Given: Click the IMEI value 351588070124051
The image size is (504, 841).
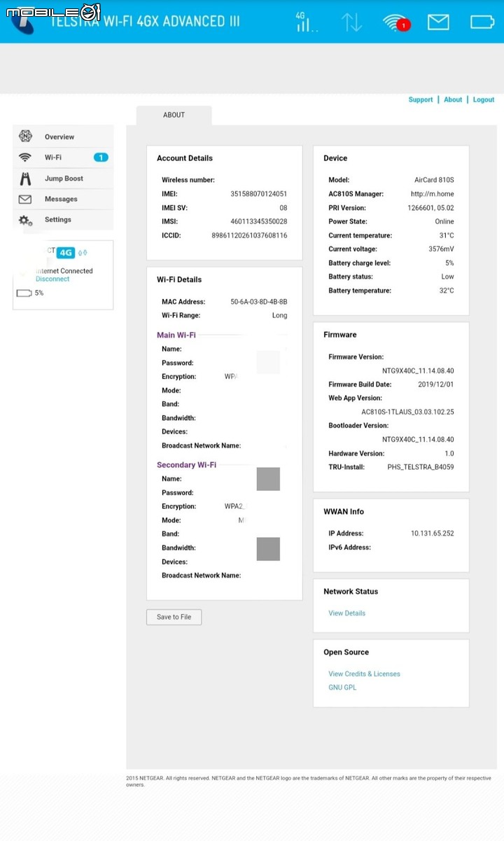Looking at the screenshot, I should point(259,194).
